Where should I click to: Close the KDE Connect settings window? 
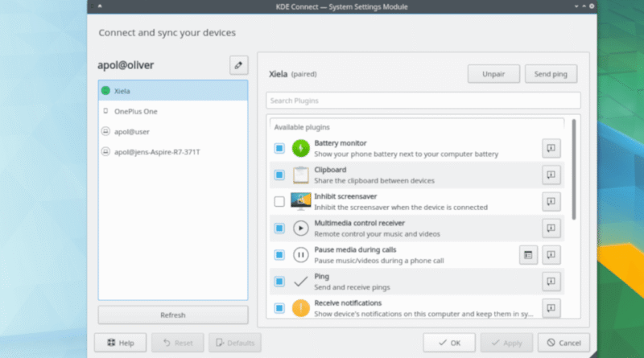(592, 6)
